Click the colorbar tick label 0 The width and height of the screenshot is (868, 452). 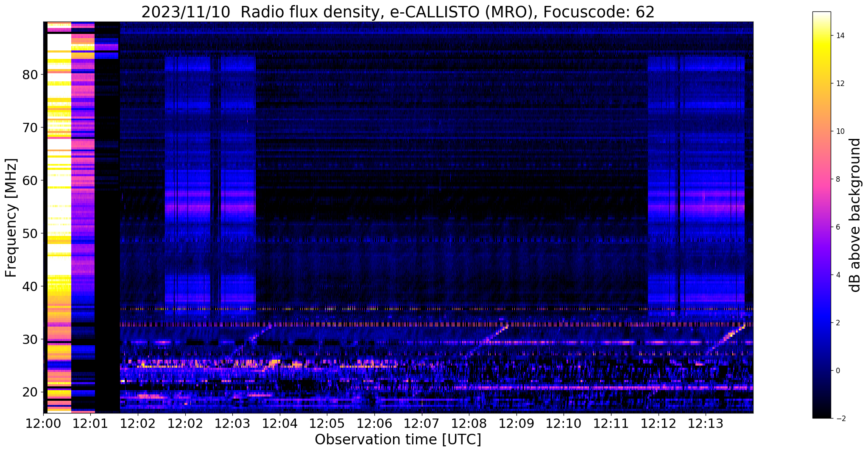coord(837,371)
